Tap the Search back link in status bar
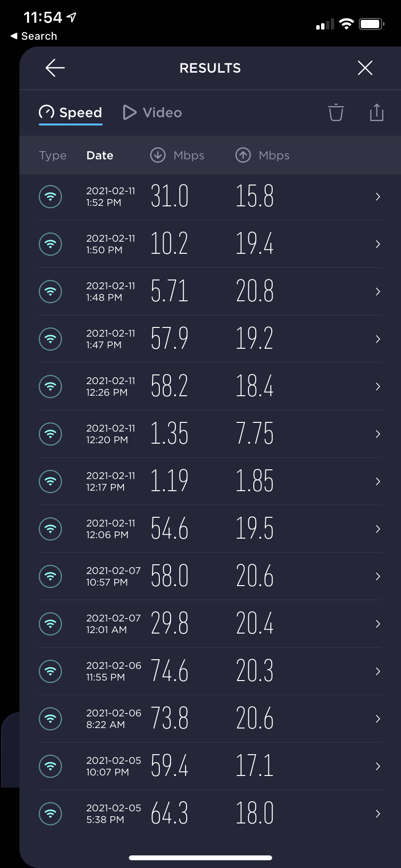401x868 pixels. pyautogui.click(x=34, y=36)
